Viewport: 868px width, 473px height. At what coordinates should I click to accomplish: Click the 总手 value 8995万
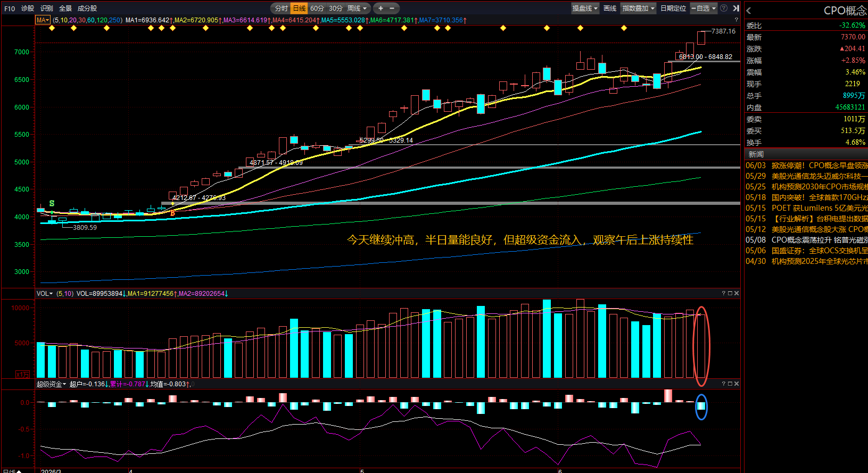point(854,95)
